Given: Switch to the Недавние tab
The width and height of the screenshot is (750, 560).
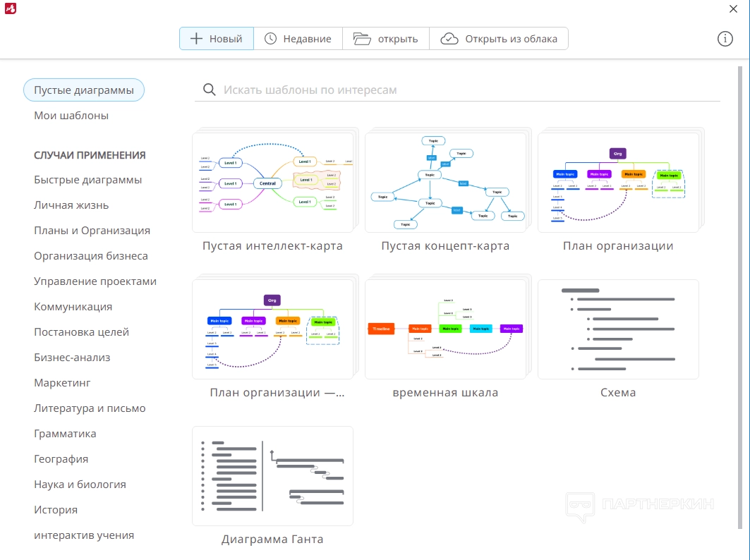Looking at the screenshot, I should click(298, 39).
